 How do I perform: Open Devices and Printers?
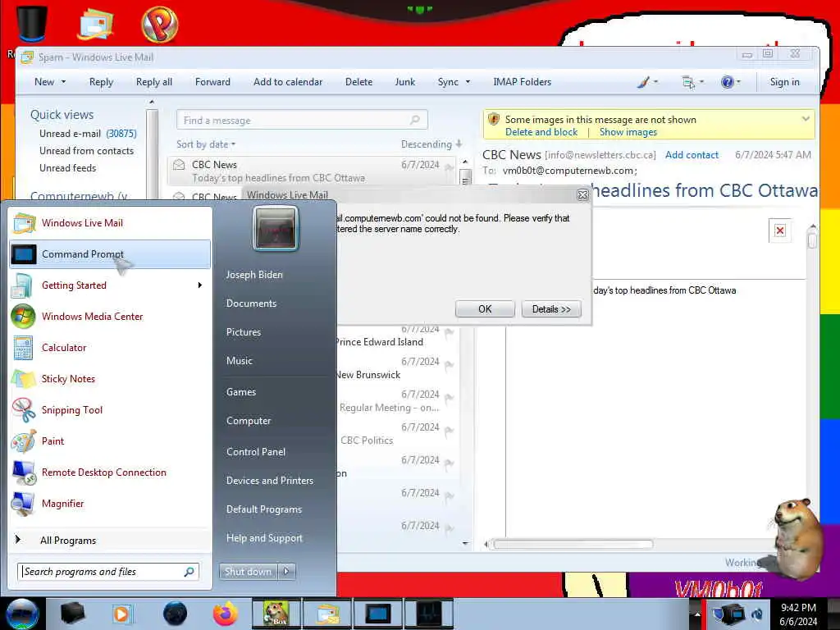click(269, 481)
